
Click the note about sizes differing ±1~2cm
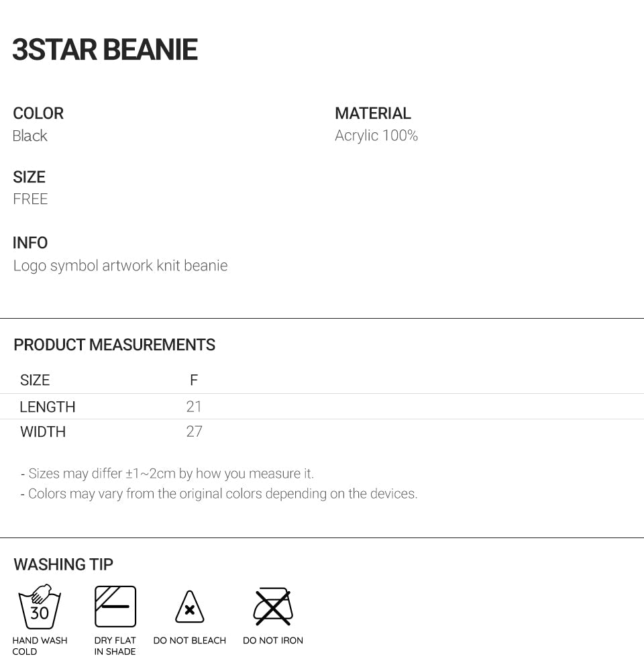(168, 474)
